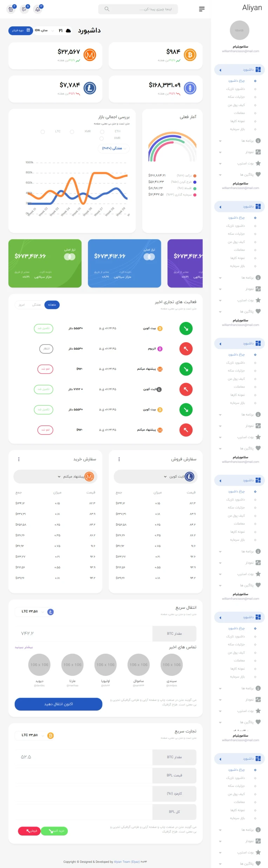
Task: Switch to the هفتگی tab in recent activities
Action: click(36, 305)
